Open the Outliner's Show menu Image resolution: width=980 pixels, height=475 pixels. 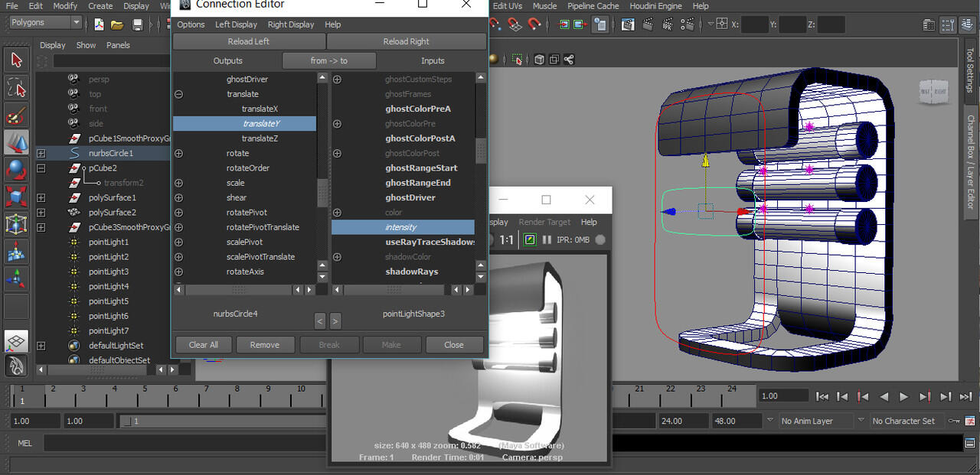point(86,45)
